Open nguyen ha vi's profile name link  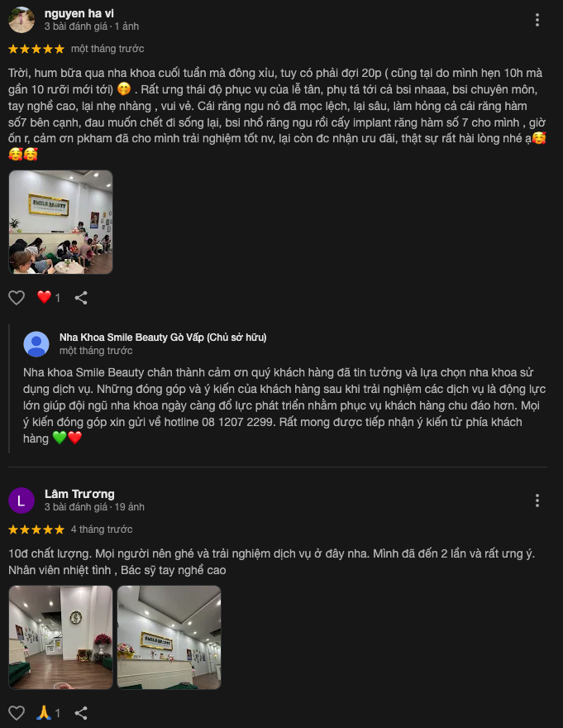coord(79,13)
